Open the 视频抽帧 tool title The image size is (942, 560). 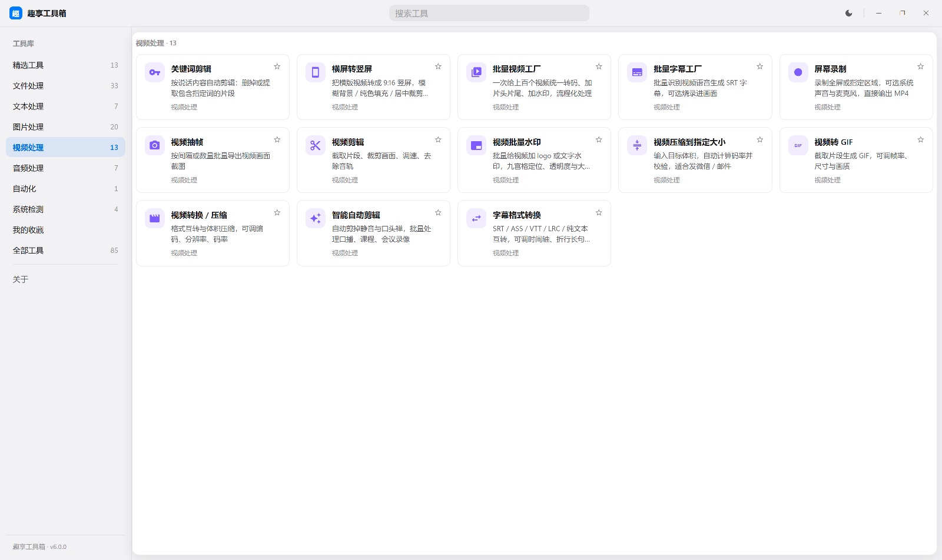point(187,142)
